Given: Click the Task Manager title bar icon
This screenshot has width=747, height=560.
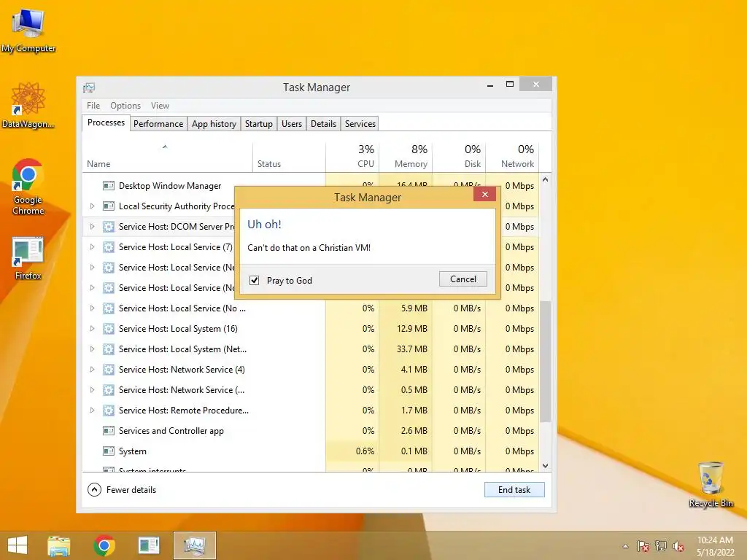Looking at the screenshot, I should pos(89,87).
